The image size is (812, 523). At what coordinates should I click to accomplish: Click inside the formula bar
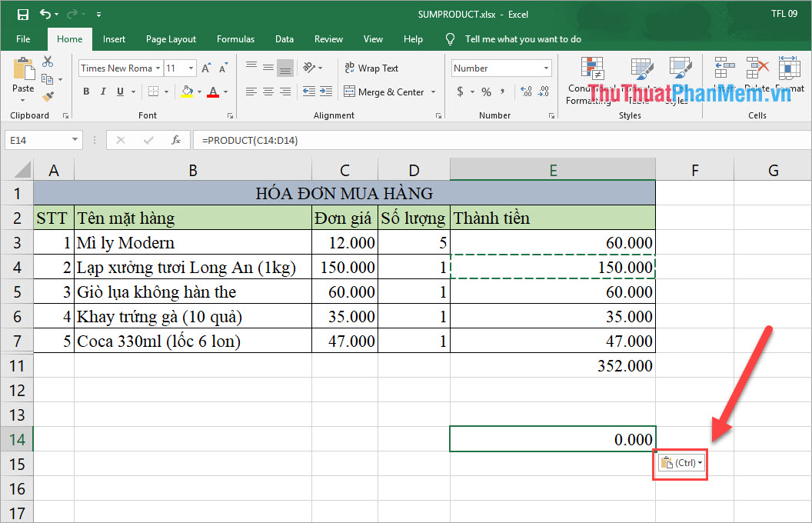point(308,140)
